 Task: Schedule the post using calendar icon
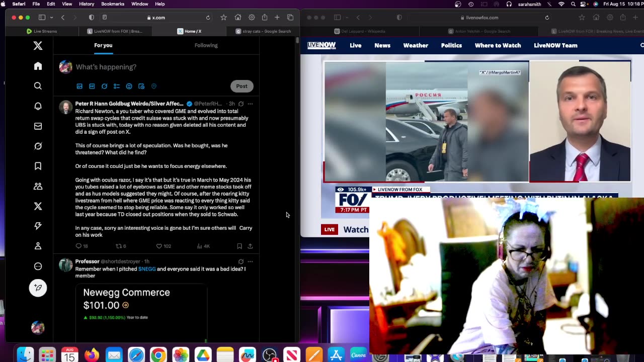point(141,86)
